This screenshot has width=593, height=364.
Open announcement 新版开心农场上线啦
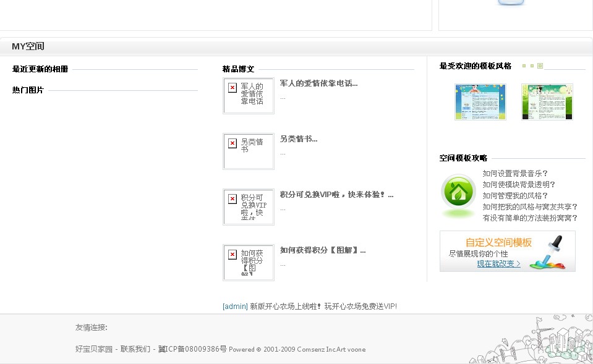323,306
